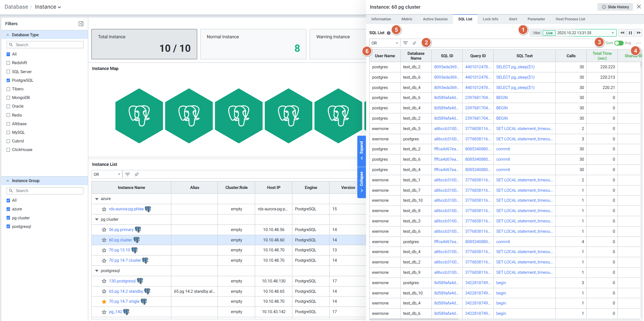
Task: Open the OR dropdown in SQL List
Action: click(x=384, y=43)
